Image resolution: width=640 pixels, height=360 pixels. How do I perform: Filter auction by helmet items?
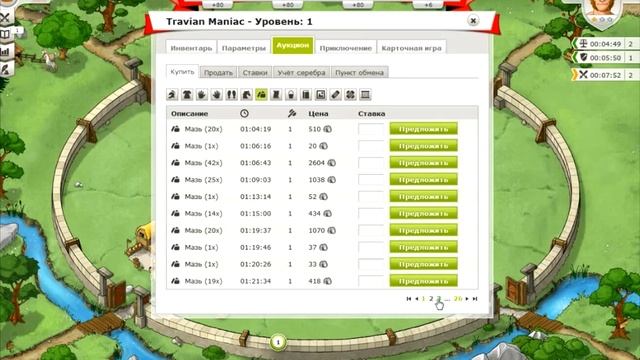[172, 95]
